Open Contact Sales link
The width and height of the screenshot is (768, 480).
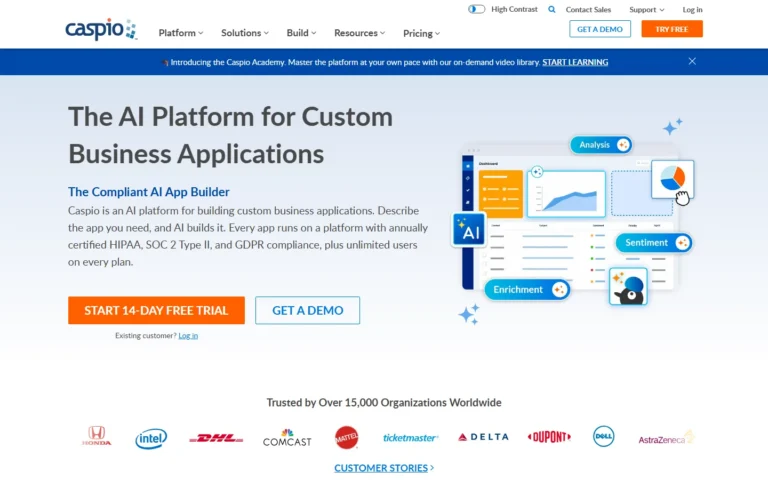click(x=588, y=9)
